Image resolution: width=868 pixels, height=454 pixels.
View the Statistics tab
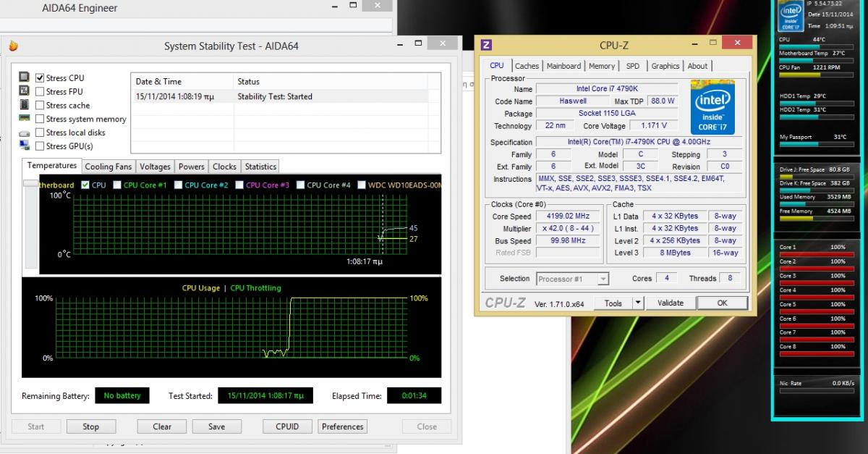pyautogui.click(x=260, y=167)
